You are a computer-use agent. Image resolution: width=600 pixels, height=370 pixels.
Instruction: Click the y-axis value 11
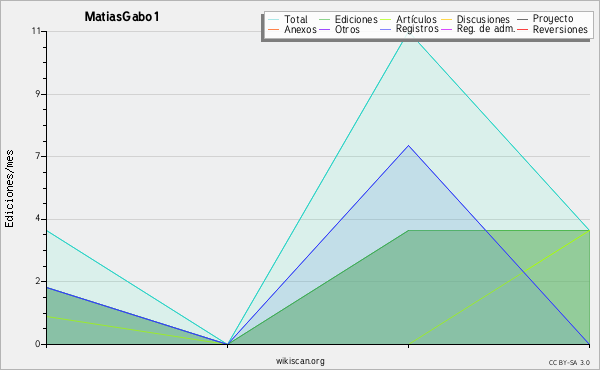coord(36,31)
